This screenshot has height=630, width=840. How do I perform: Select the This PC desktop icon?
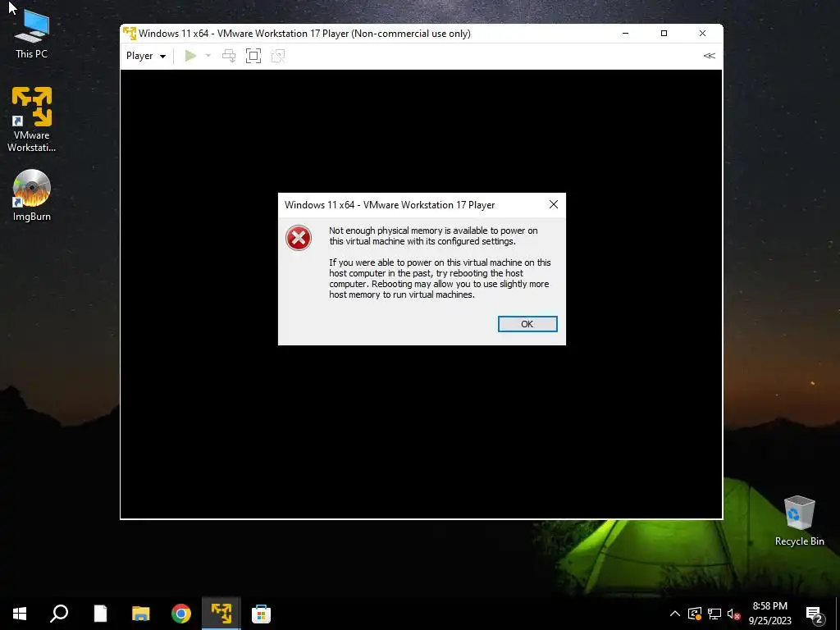click(32, 33)
